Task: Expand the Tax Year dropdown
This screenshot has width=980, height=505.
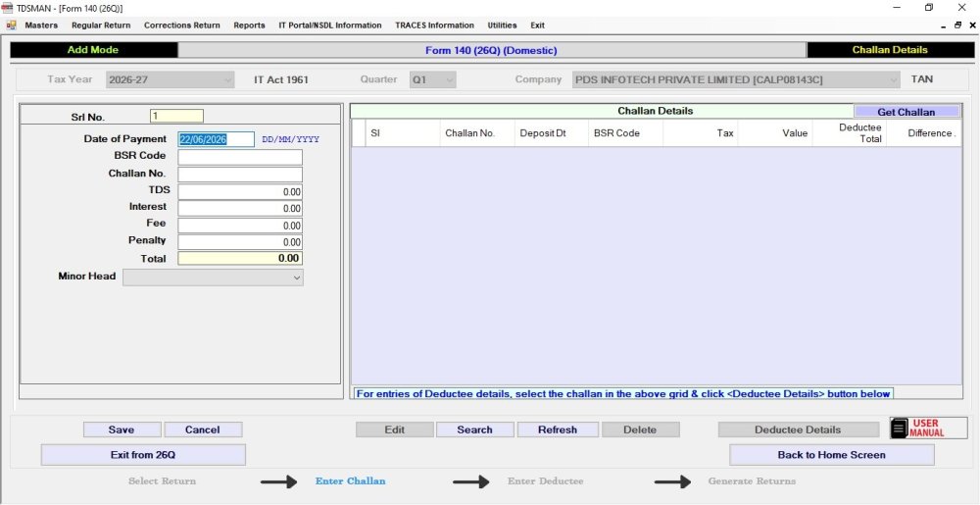Action: click(x=227, y=80)
